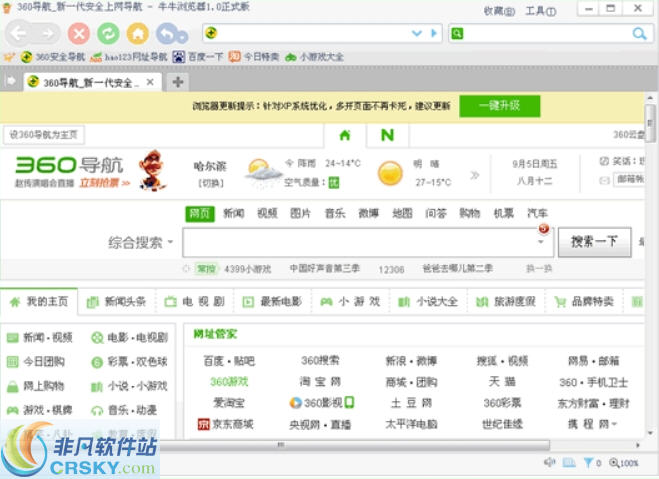Image resolution: width=659 pixels, height=479 pixels.
Task: Select the 小游戏 navigation tab
Action: click(x=350, y=302)
